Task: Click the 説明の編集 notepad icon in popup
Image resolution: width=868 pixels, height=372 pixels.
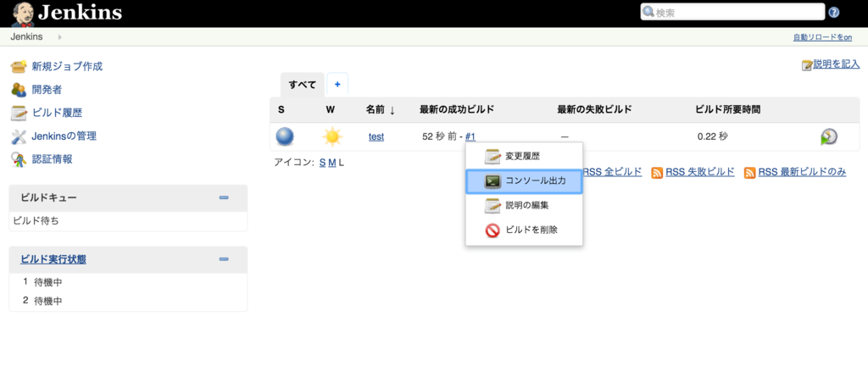Action: point(492,205)
